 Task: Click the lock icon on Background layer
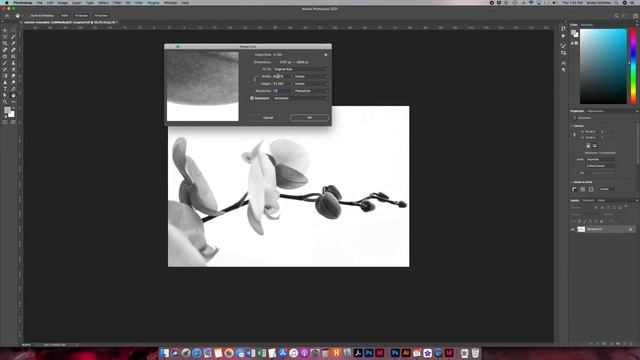coord(630,229)
